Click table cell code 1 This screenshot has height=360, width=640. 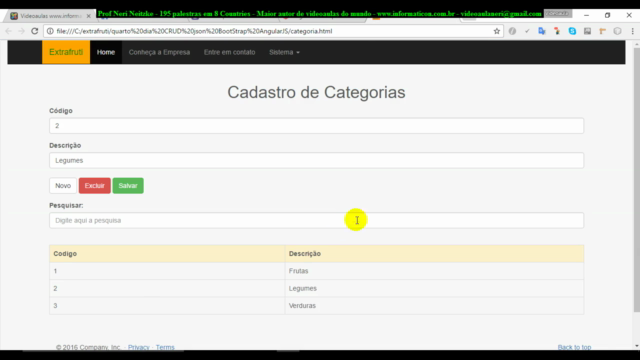[167, 271]
